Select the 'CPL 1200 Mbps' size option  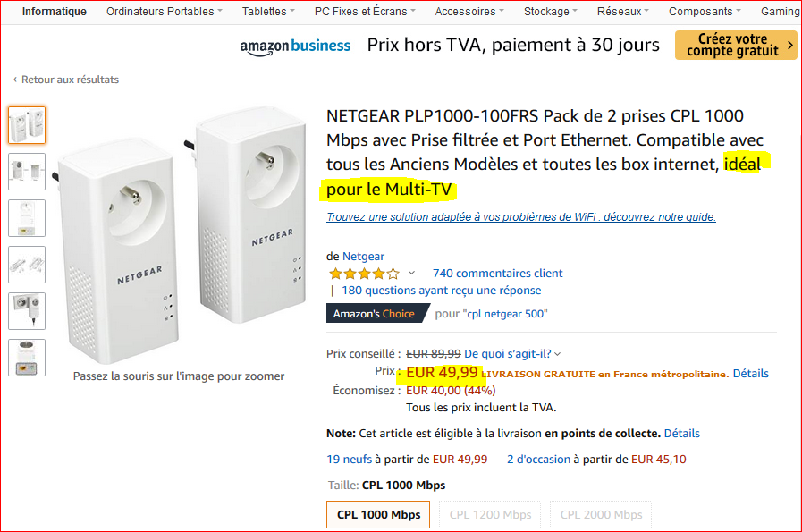point(489,514)
